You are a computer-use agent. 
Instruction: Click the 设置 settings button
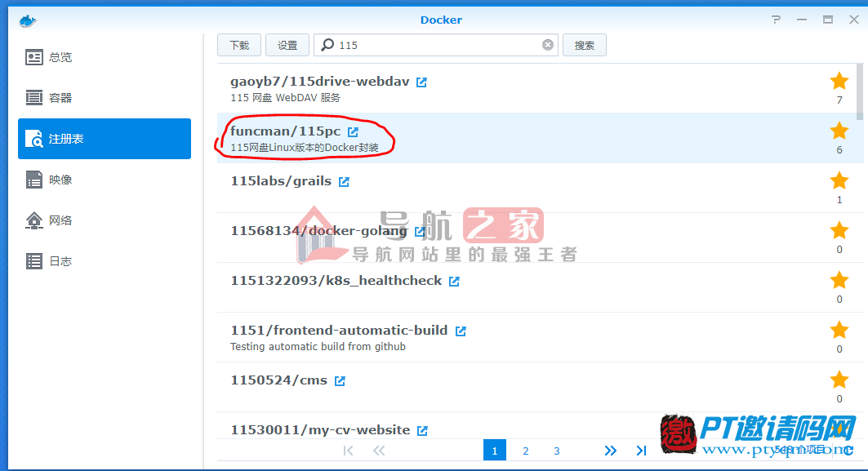click(287, 45)
